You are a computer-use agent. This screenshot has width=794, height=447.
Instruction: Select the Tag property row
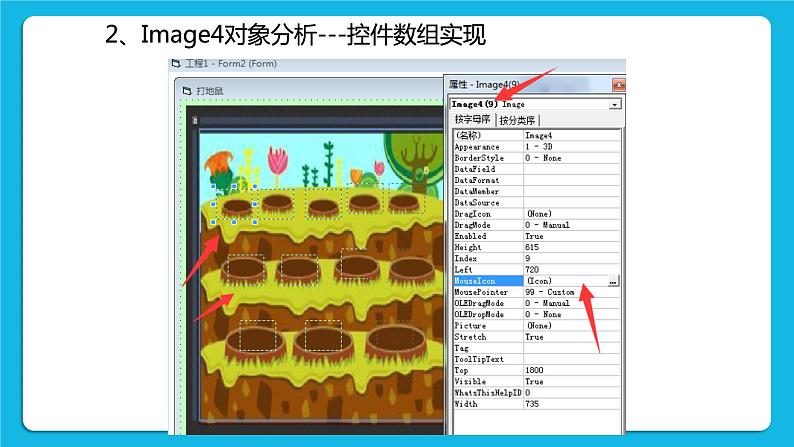pyautogui.click(x=537, y=348)
